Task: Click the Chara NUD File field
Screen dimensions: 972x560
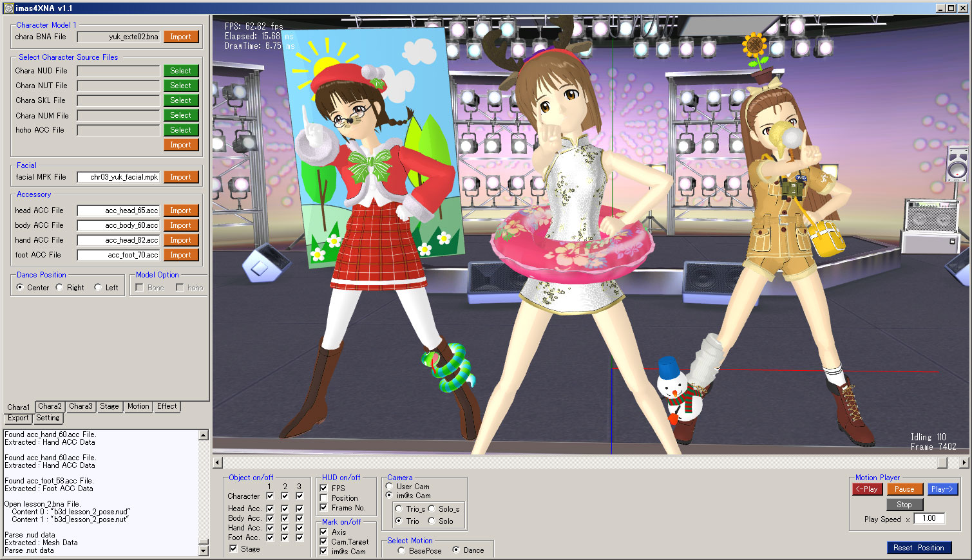Action: 119,71
